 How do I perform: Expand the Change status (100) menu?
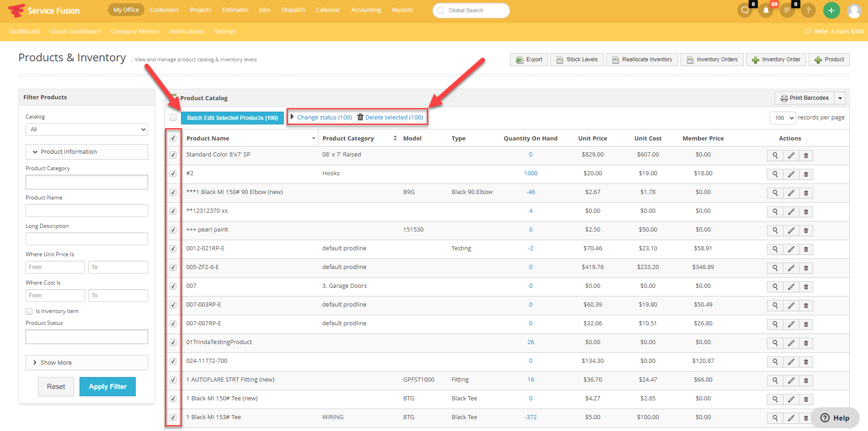(x=321, y=118)
